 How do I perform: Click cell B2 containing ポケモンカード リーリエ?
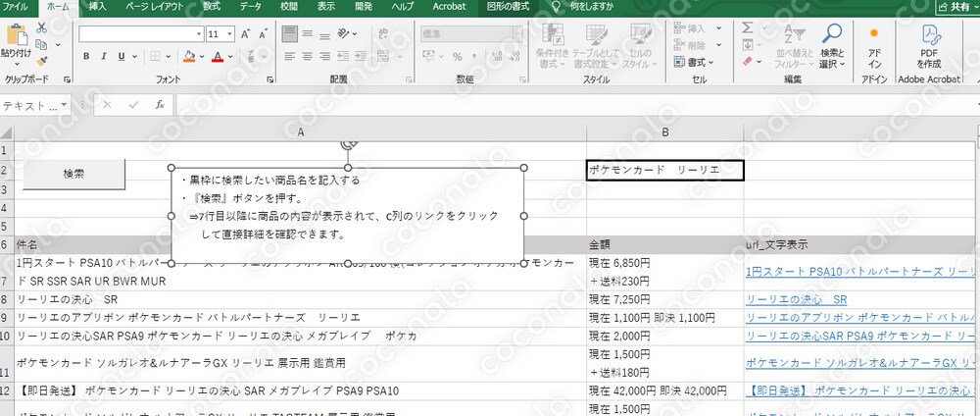click(665, 170)
